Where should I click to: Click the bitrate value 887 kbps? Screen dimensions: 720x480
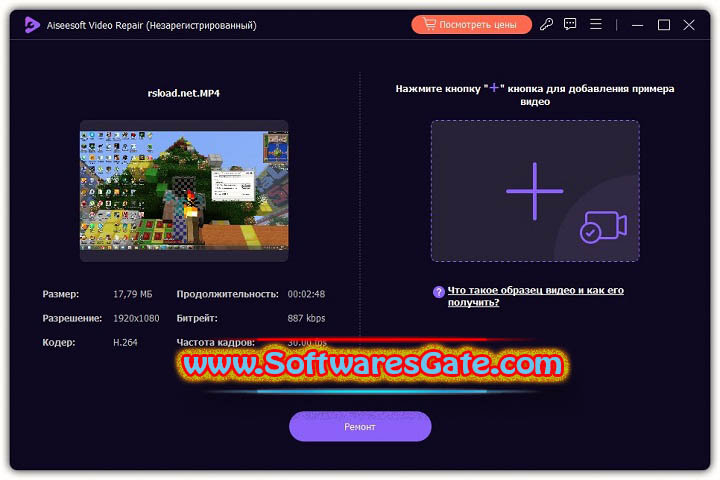click(x=306, y=318)
